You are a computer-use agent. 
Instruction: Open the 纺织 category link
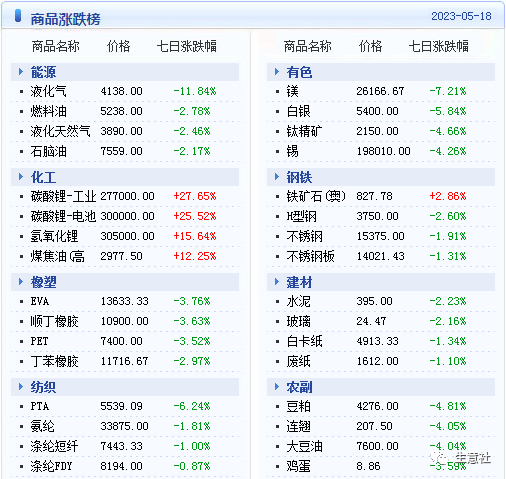tap(43, 387)
